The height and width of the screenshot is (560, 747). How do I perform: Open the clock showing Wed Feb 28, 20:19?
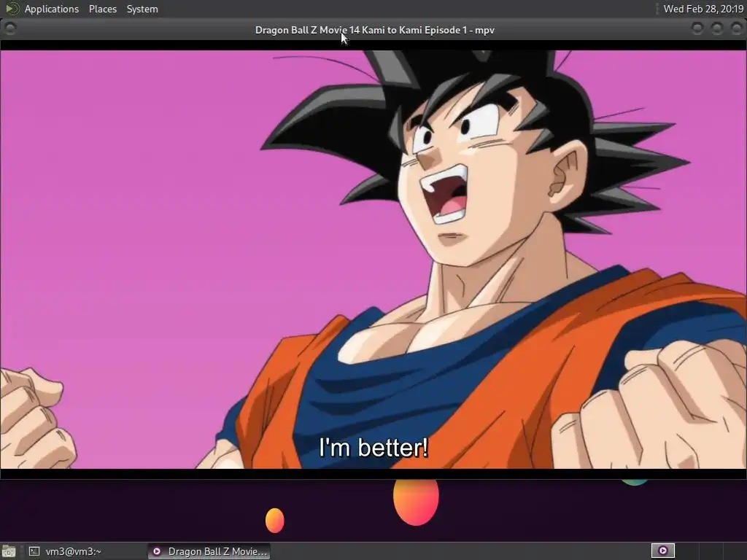(703, 9)
